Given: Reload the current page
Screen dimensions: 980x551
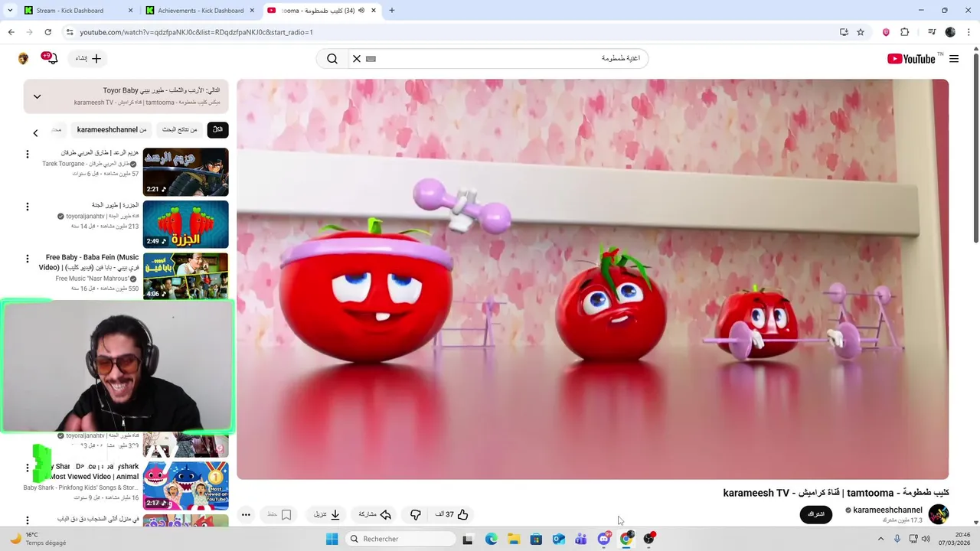Looking at the screenshot, I should [x=47, y=32].
